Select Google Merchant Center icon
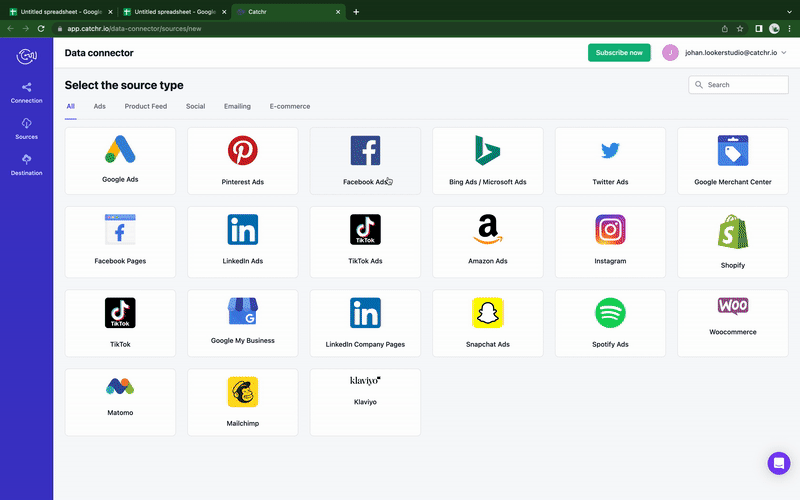This screenshot has width=800, height=500. coord(733,151)
